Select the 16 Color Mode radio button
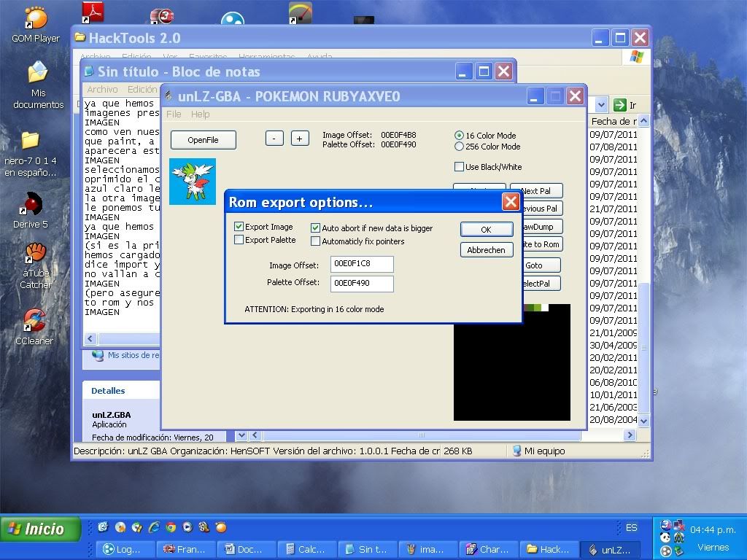Viewport: 747px width, 560px height. point(459,135)
